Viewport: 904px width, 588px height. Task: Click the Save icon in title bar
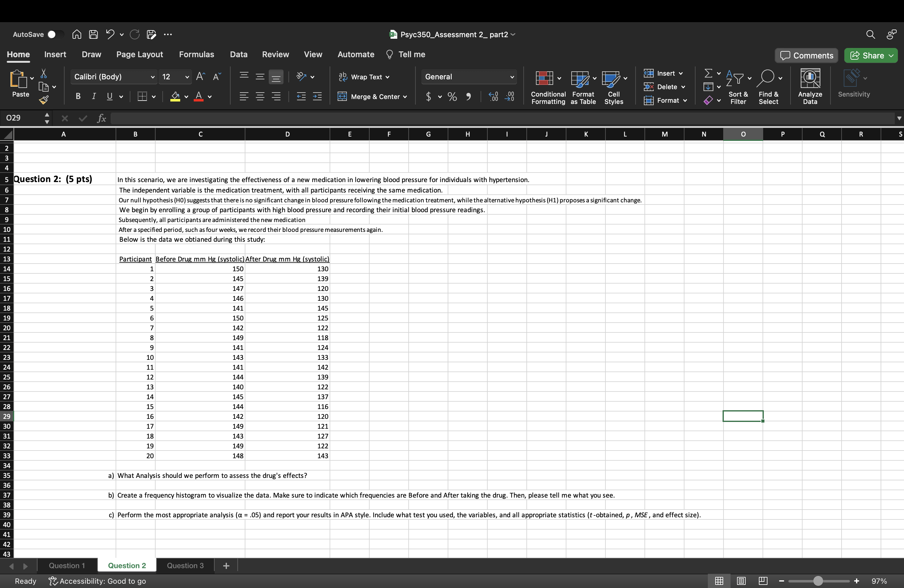click(x=93, y=34)
